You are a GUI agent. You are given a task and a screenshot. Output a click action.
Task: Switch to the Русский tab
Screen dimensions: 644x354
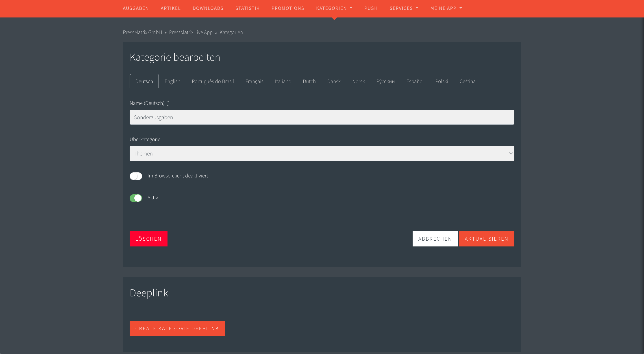pos(385,81)
